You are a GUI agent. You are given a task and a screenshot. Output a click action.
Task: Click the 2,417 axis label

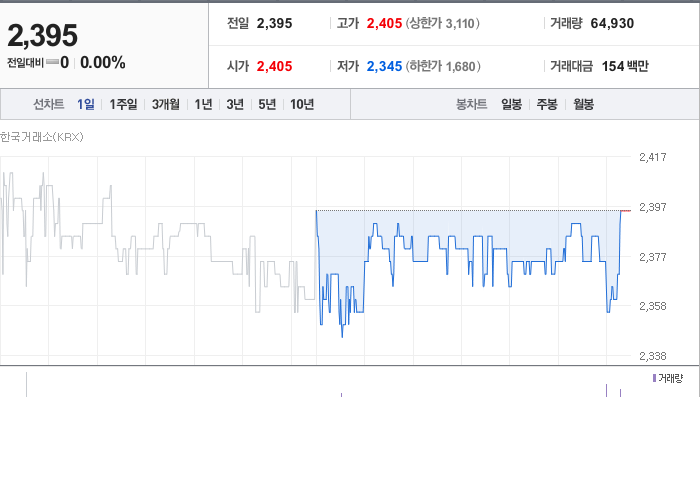[653, 157]
